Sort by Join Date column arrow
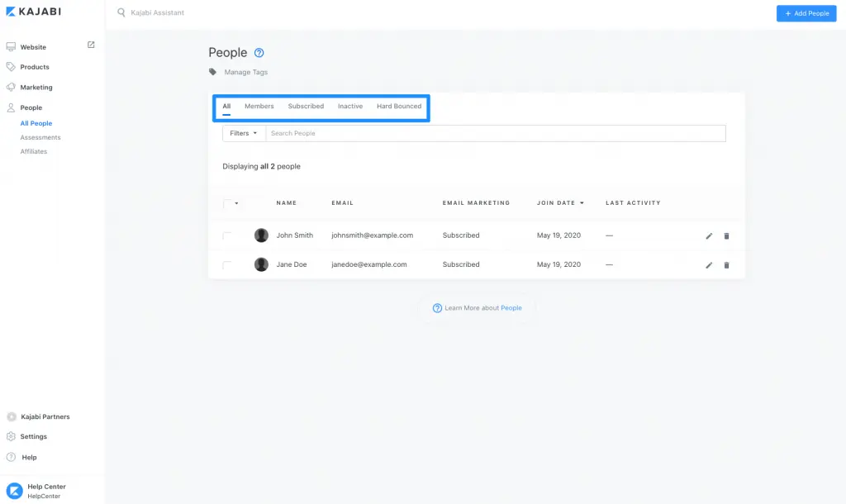Screen dimensions: 846x504 pyautogui.click(x=582, y=203)
